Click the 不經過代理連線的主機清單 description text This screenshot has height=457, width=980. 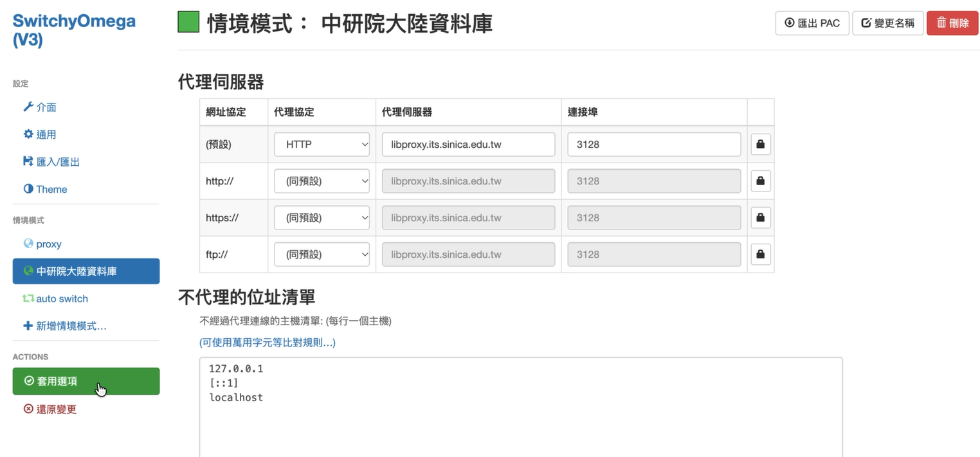point(295,321)
